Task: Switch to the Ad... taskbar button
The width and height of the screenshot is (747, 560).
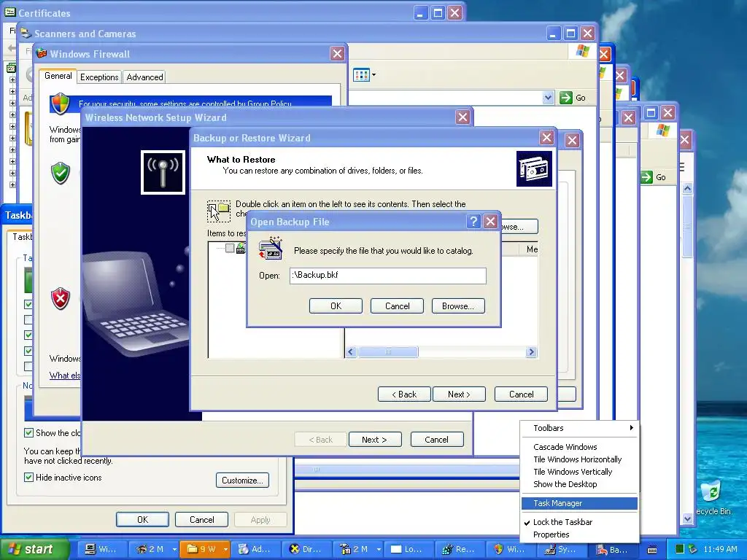Action: pyautogui.click(x=257, y=549)
